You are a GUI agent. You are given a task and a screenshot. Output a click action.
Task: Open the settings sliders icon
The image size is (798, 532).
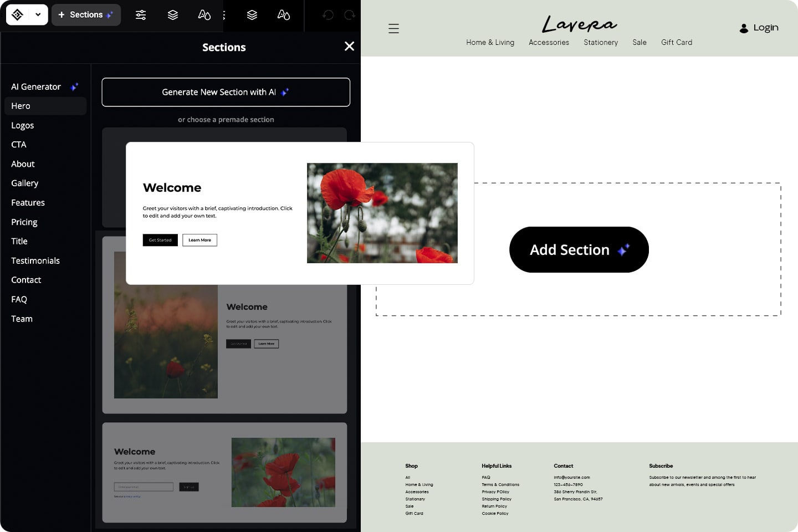pyautogui.click(x=141, y=15)
